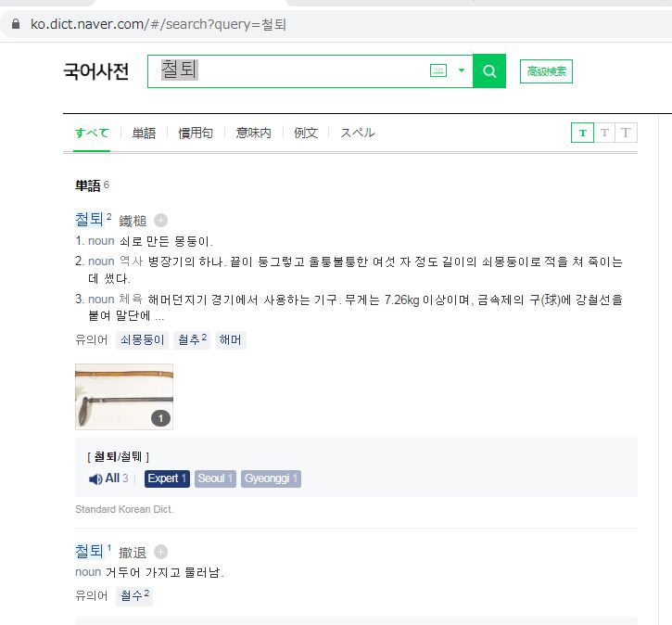672x625 pixels.
Task: Open the iron mace thumbnail image
Action: tap(124, 397)
